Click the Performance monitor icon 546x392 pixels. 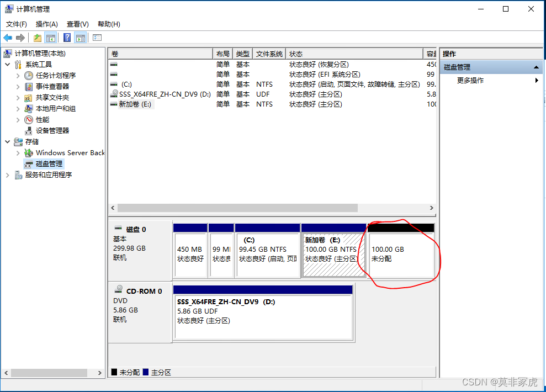pyautogui.click(x=29, y=120)
